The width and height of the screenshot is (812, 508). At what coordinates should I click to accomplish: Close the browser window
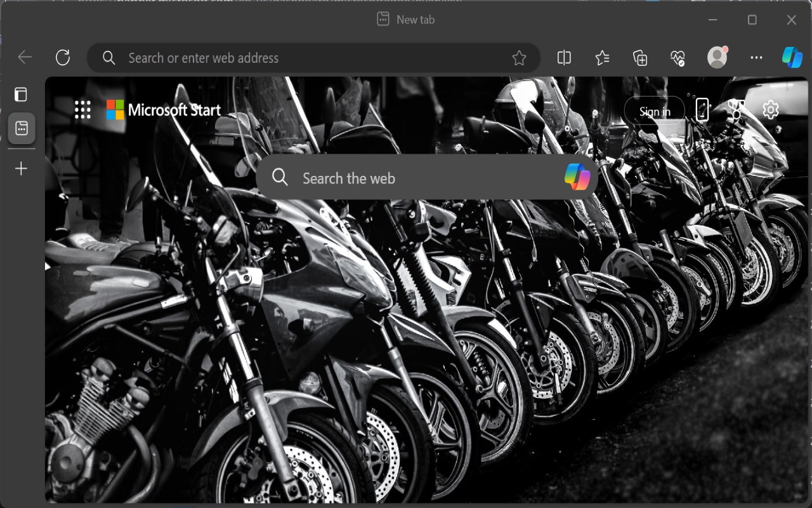pyautogui.click(x=791, y=20)
